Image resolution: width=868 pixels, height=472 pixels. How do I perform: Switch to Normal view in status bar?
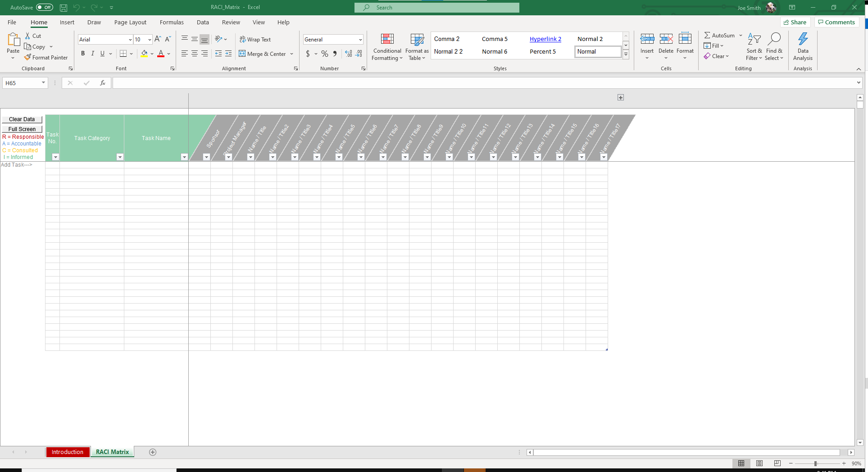741,463
